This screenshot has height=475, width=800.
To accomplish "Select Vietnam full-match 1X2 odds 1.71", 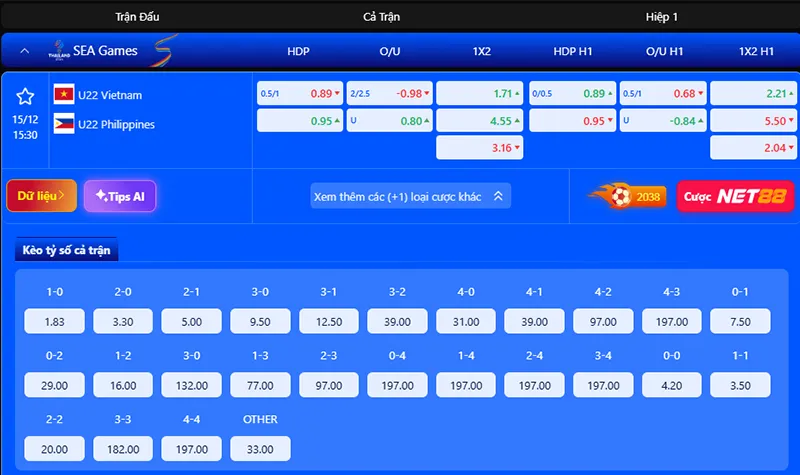I will [479, 94].
